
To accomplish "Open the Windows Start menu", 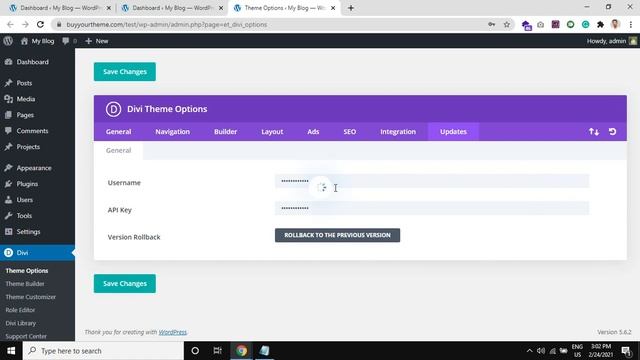I will pyautogui.click(x=11, y=351).
